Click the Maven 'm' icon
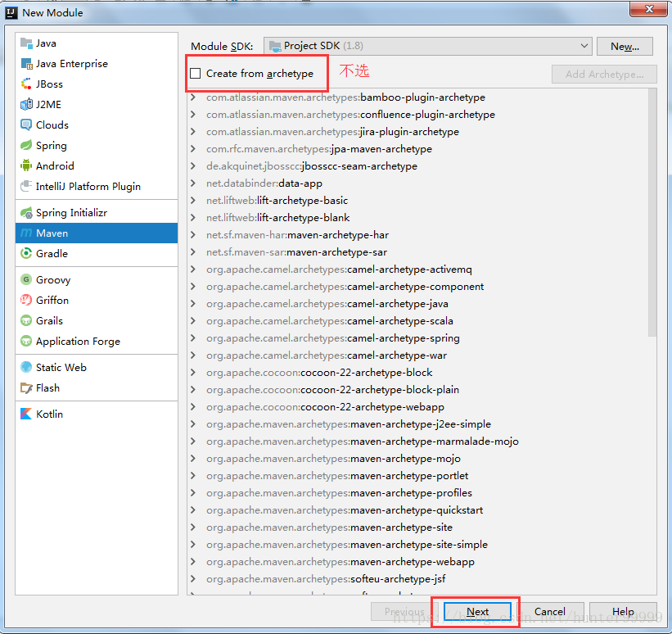672x634 pixels. [26, 233]
